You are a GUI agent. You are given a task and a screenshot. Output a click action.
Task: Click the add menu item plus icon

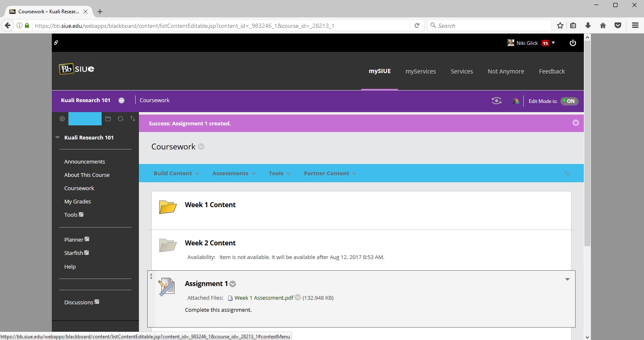click(x=62, y=119)
